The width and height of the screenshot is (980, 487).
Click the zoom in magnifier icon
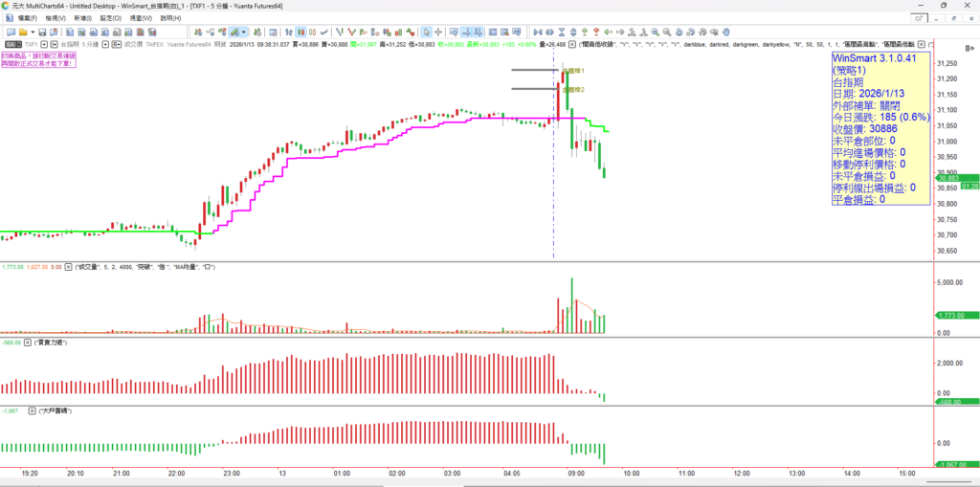pos(655,32)
